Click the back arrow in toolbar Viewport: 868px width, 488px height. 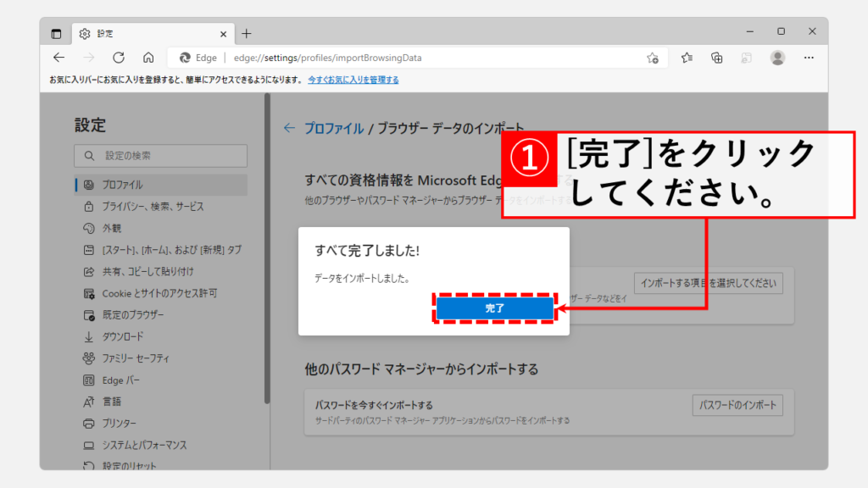(x=58, y=58)
